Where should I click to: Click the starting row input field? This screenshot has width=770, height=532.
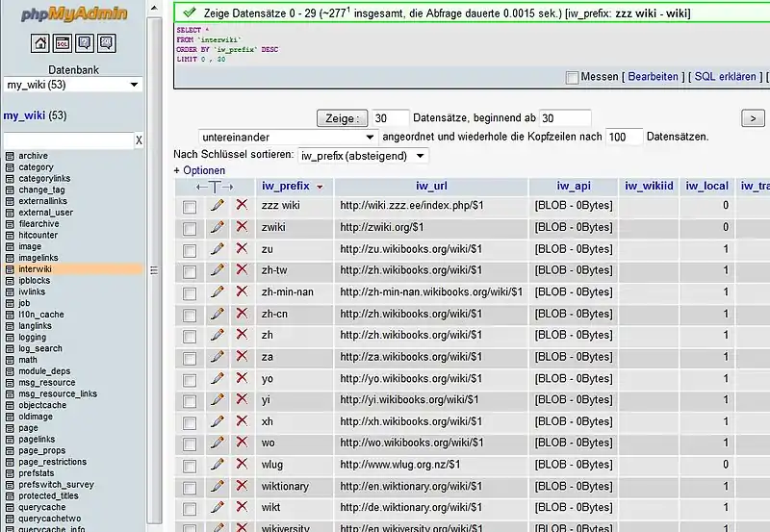(x=565, y=118)
